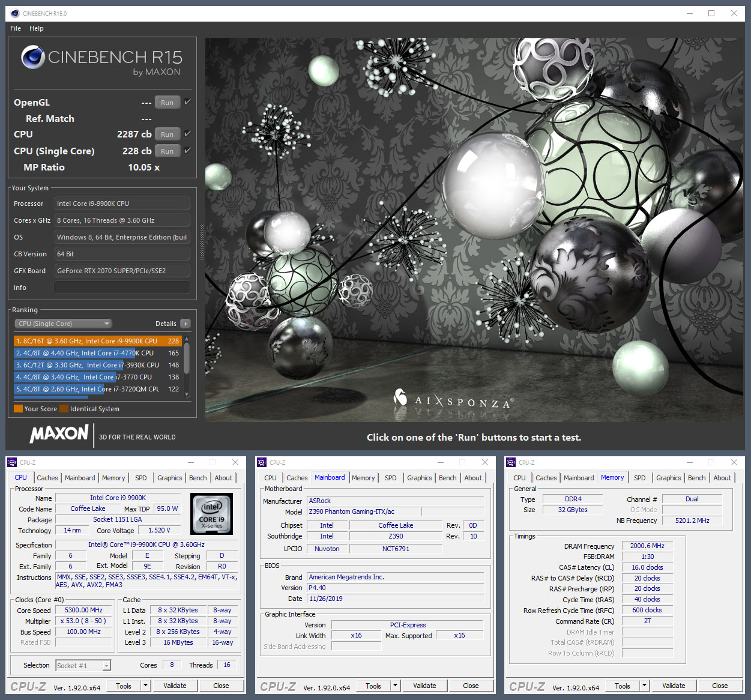Open About tab in the CPU-Z Mainboard window
This screenshot has height=700, width=751.
(x=473, y=478)
